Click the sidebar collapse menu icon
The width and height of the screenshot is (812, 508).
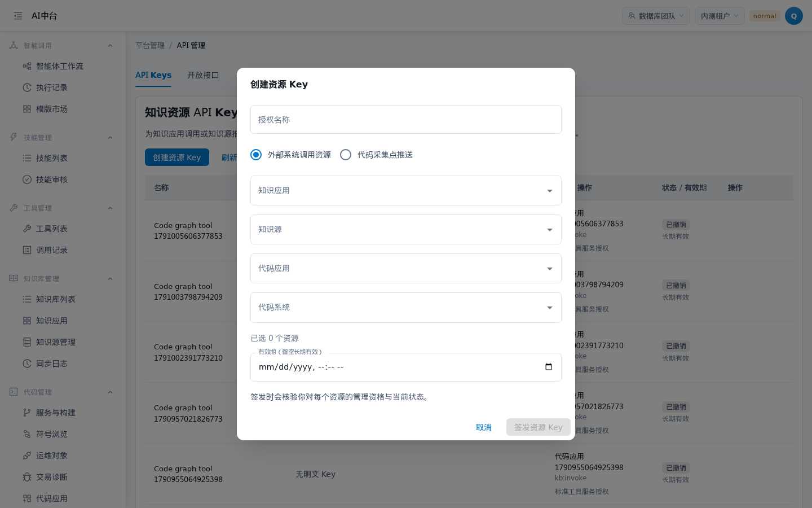(x=18, y=16)
